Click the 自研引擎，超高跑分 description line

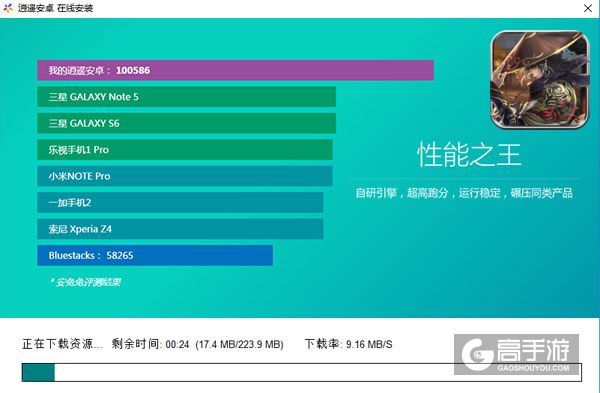pos(464,193)
